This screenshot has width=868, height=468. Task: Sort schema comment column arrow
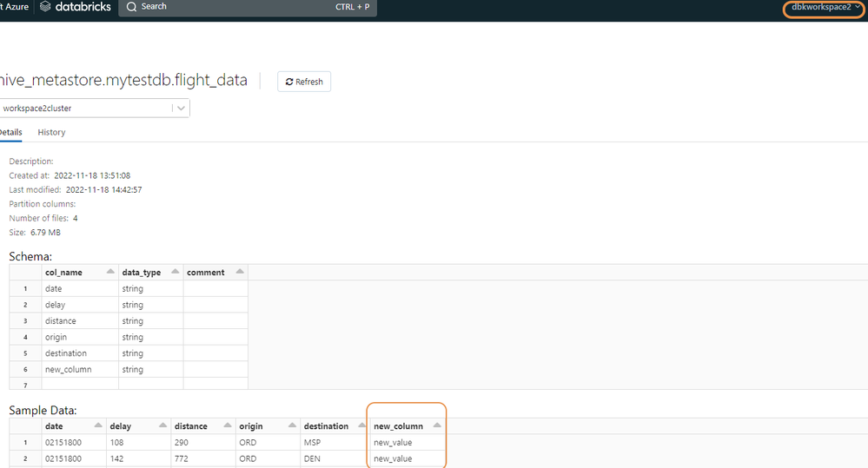click(240, 271)
